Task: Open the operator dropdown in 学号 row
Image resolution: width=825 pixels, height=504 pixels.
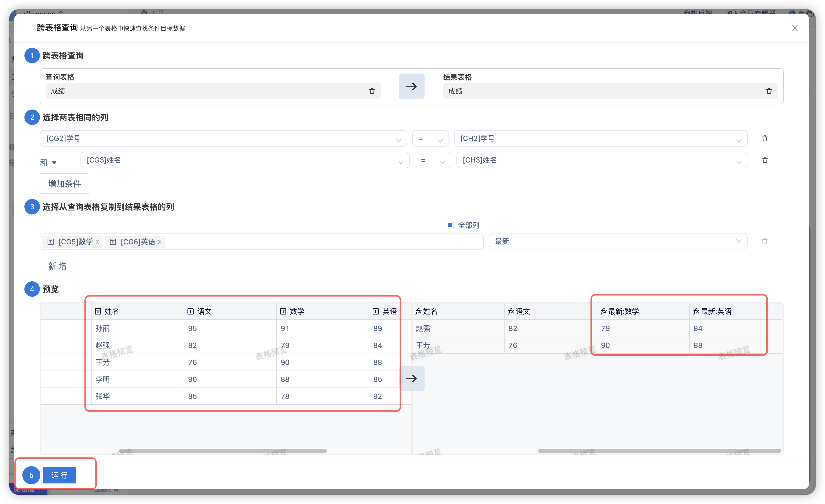Action: pos(430,138)
